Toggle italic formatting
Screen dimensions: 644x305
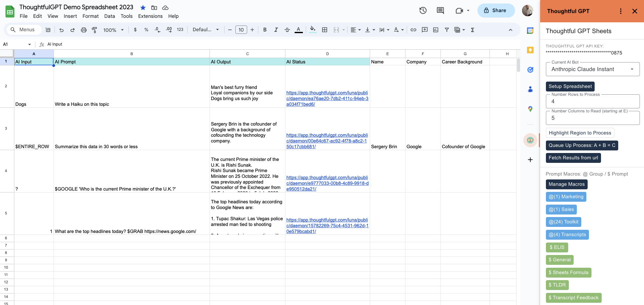[x=276, y=30]
